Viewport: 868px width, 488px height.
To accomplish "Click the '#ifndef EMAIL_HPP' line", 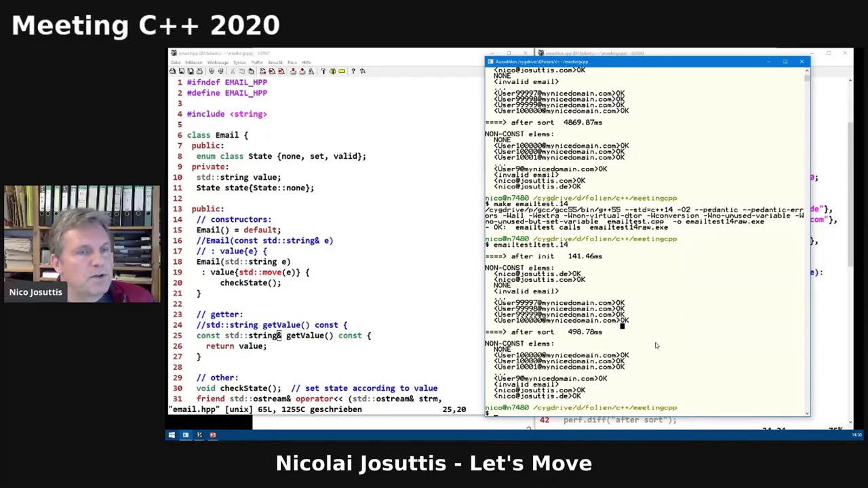I will 227,82.
